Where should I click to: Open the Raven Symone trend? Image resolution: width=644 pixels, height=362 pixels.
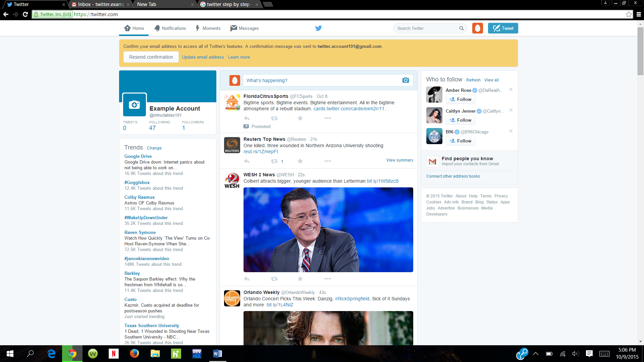(x=140, y=233)
